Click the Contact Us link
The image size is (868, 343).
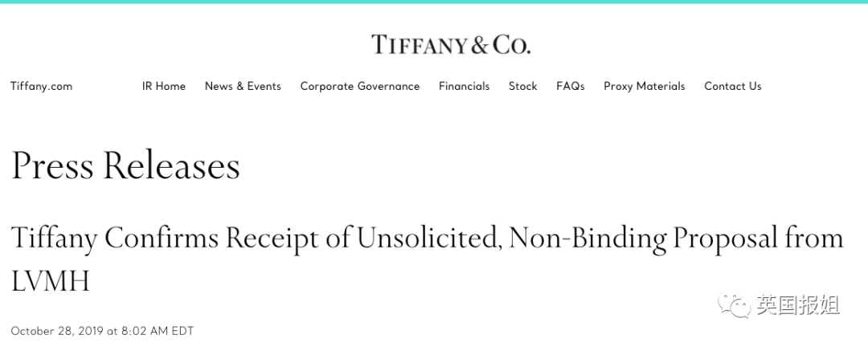pos(733,86)
